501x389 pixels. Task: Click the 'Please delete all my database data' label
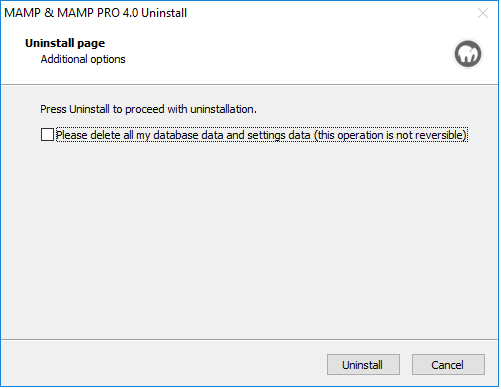262,135
